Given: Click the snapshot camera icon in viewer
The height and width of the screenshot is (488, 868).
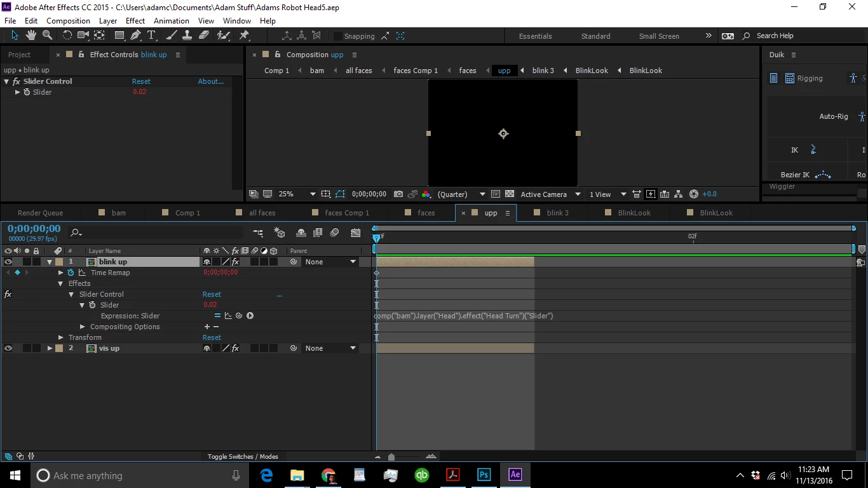Looking at the screenshot, I should click(398, 194).
